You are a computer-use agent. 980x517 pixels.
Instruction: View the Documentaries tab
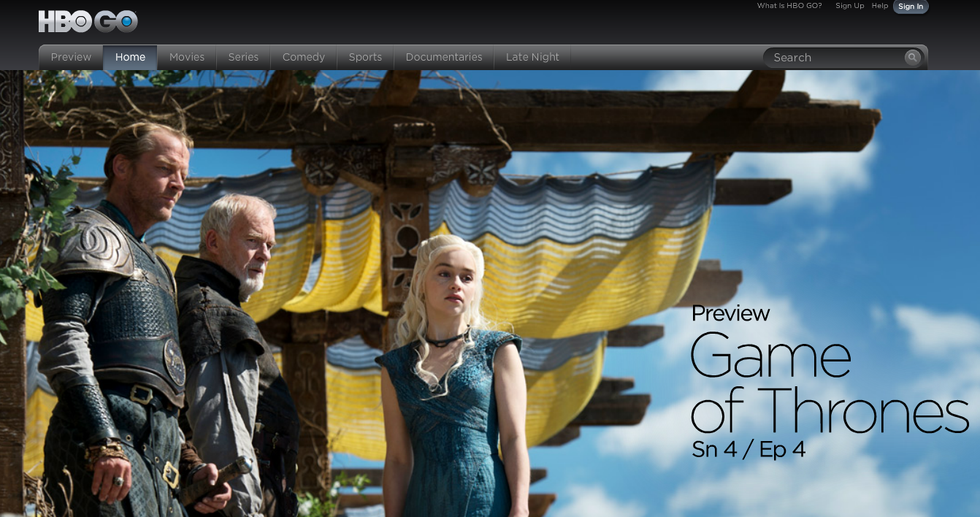(444, 57)
